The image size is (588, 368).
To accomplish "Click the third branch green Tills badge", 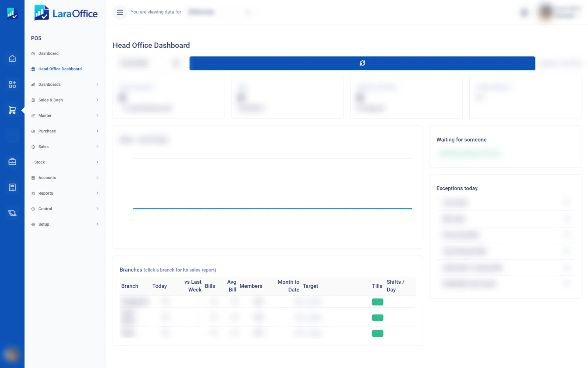I will tap(377, 334).
